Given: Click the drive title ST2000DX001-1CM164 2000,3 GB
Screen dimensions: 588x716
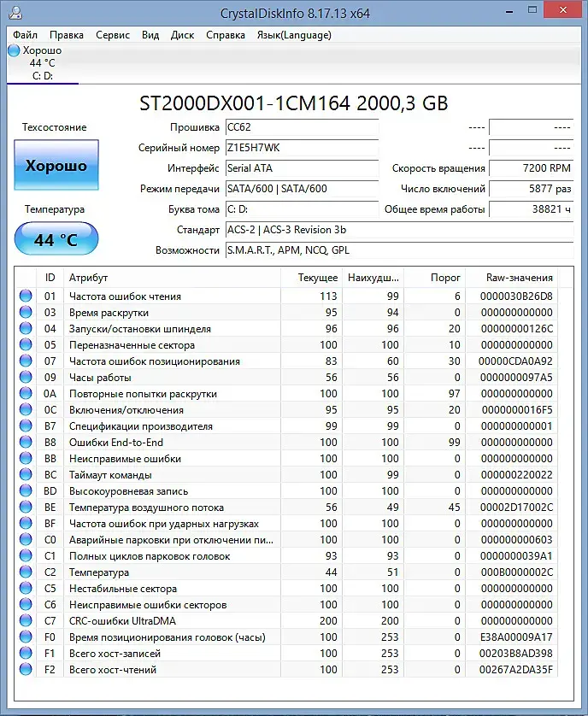Looking at the screenshot, I should click(293, 103).
